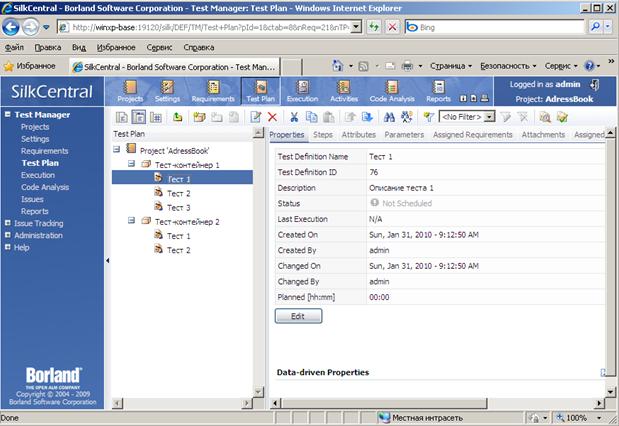Switch to the Attributes tab
This screenshot has width=619, height=426.
[358, 135]
